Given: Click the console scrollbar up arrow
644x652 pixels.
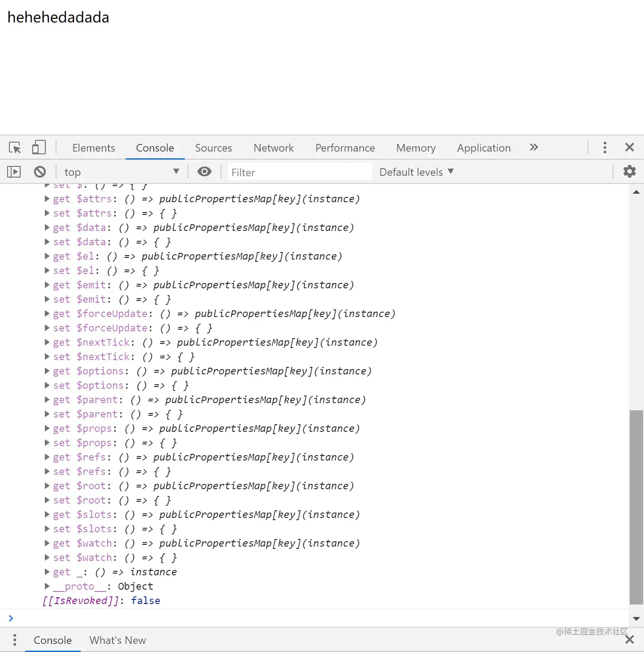Looking at the screenshot, I should [636, 192].
